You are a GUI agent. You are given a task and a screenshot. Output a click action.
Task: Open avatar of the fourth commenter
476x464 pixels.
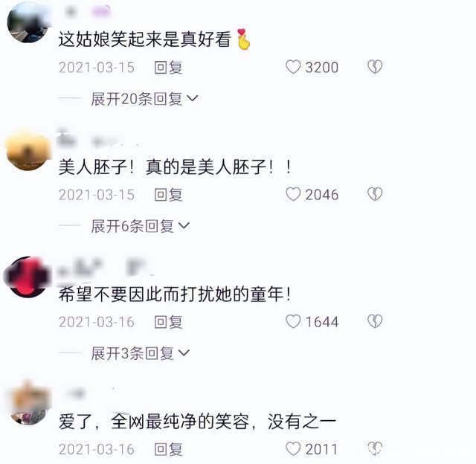click(30, 404)
